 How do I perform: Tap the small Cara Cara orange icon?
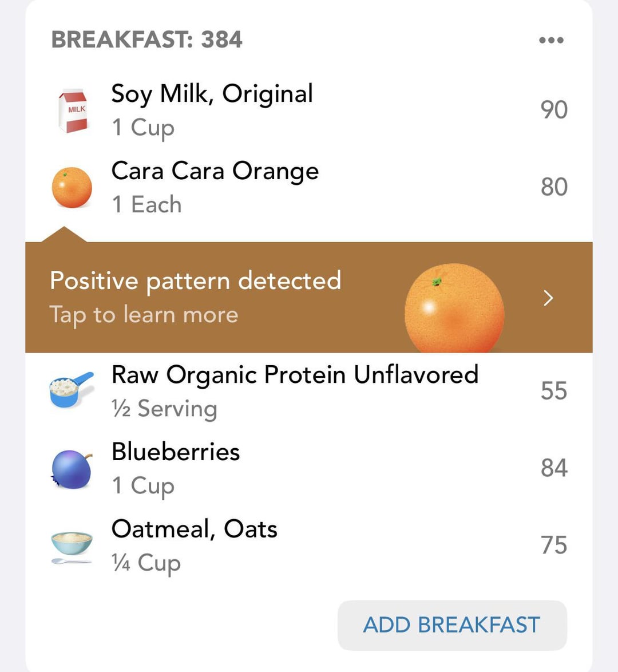tap(72, 188)
